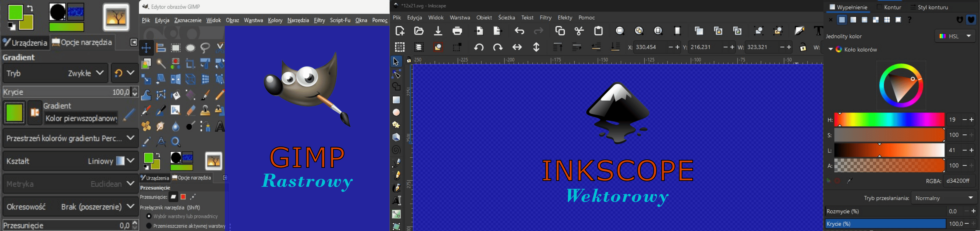The height and width of the screenshot is (231, 980).
Task: Open the Ścieżka menu in Inkscape
Action: coord(506,17)
